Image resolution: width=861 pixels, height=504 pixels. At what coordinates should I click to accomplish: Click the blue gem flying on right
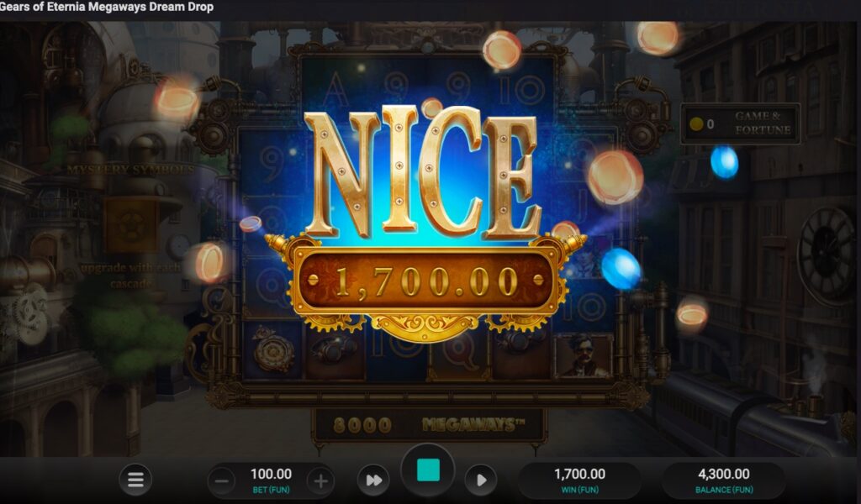[x=724, y=162]
